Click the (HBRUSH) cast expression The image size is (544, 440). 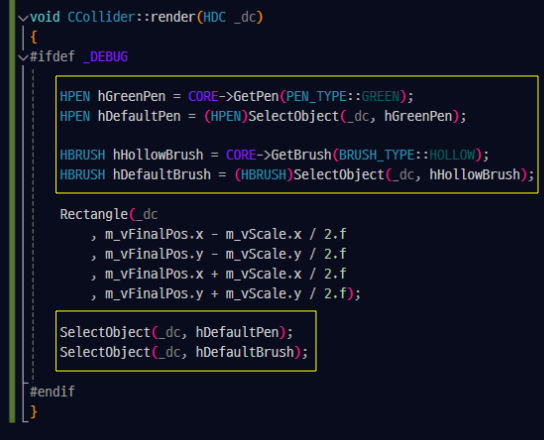264,175
